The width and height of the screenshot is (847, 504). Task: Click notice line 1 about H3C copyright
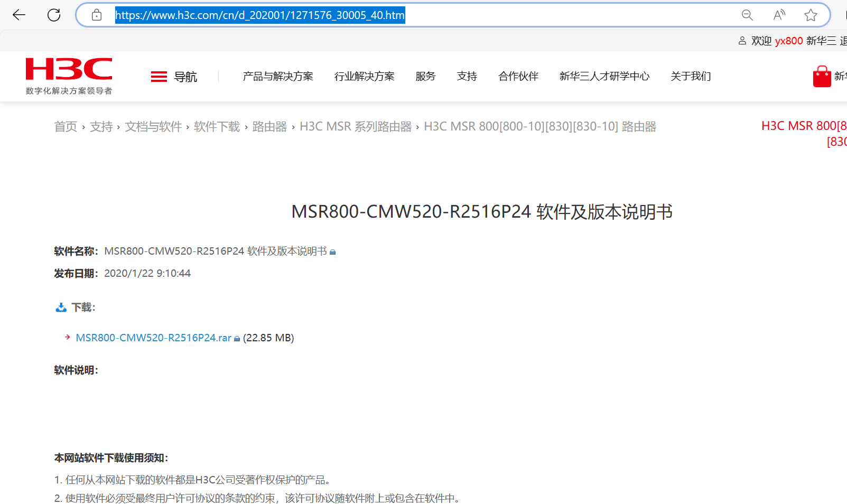point(194,480)
